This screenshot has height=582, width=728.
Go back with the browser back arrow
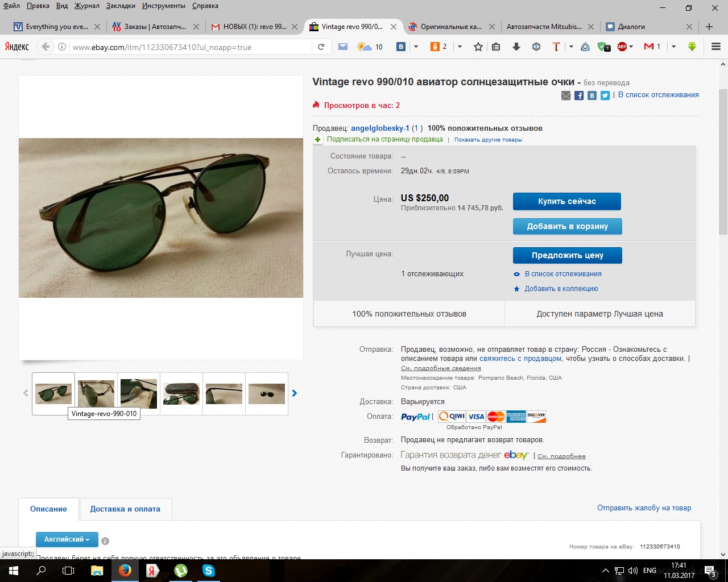45,47
